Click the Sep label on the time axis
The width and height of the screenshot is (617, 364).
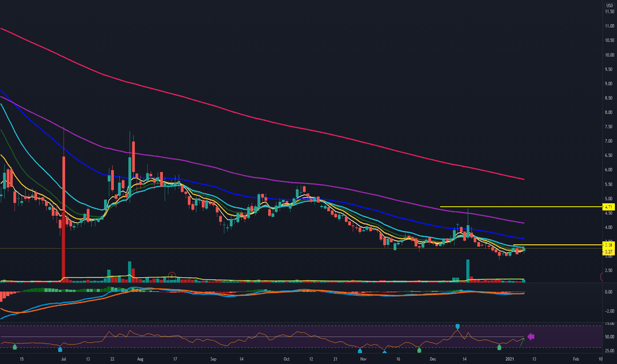[x=213, y=359]
